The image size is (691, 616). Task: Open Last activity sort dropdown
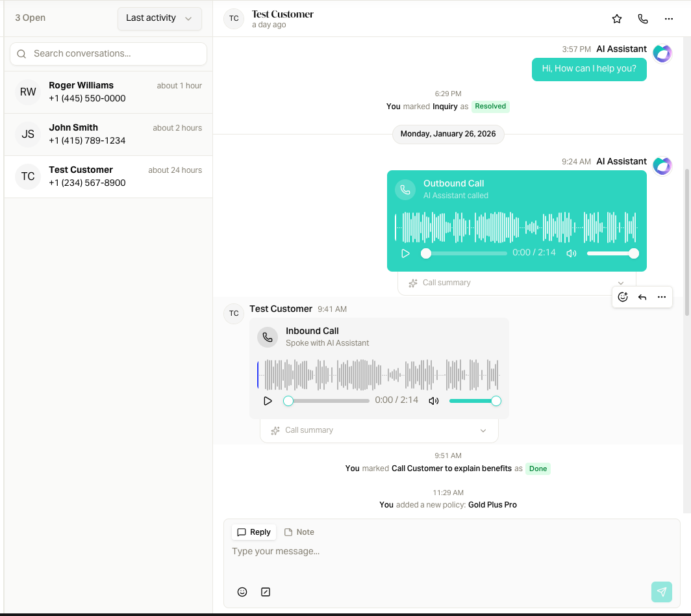(x=160, y=19)
